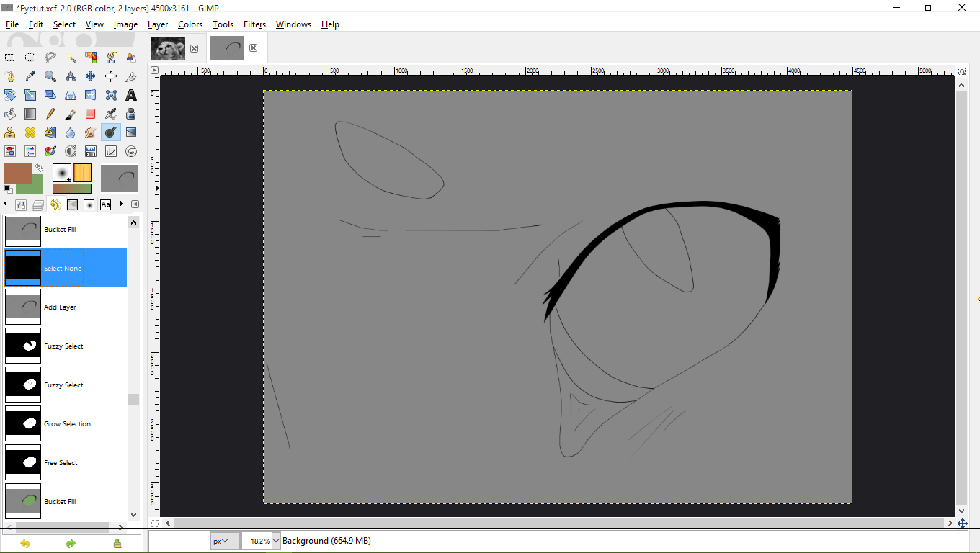Select the Smudge finger tool
The height and width of the screenshot is (553, 980).
coord(91,132)
